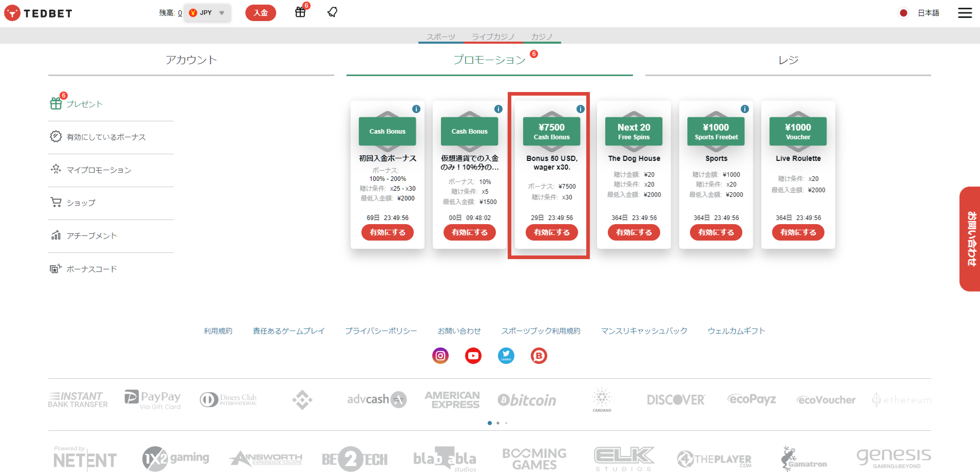Open the プレゼント sidebar section

(x=56, y=103)
